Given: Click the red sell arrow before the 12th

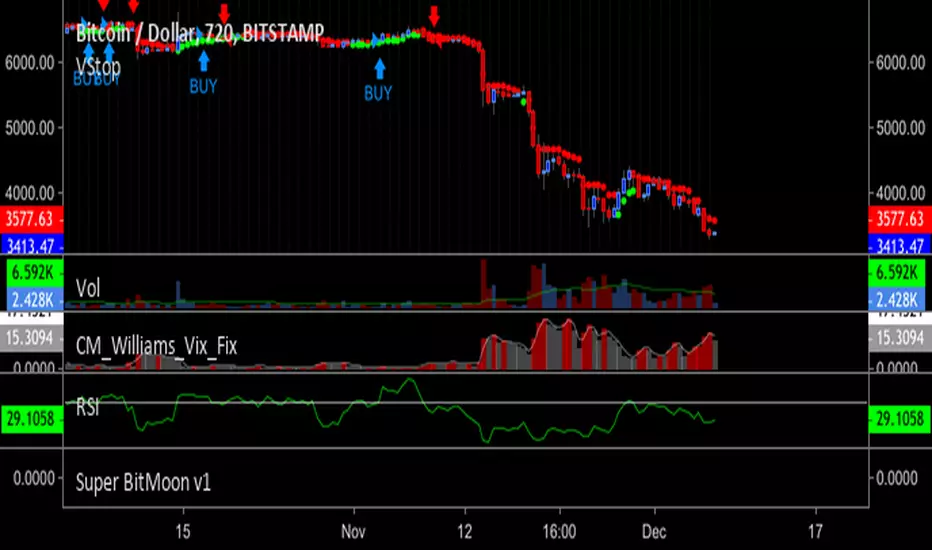Looking at the screenshot, I should [x=434, y=16].
